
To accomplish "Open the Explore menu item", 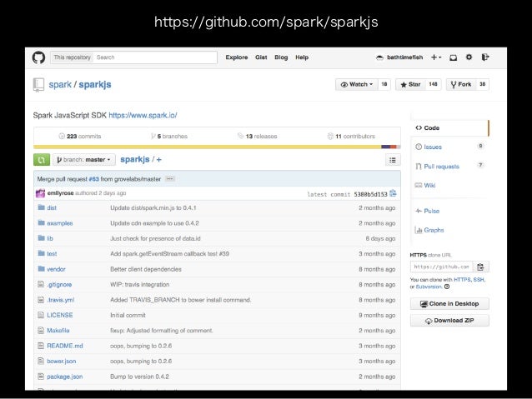I will pyautogui.click(x=237, y=57).
